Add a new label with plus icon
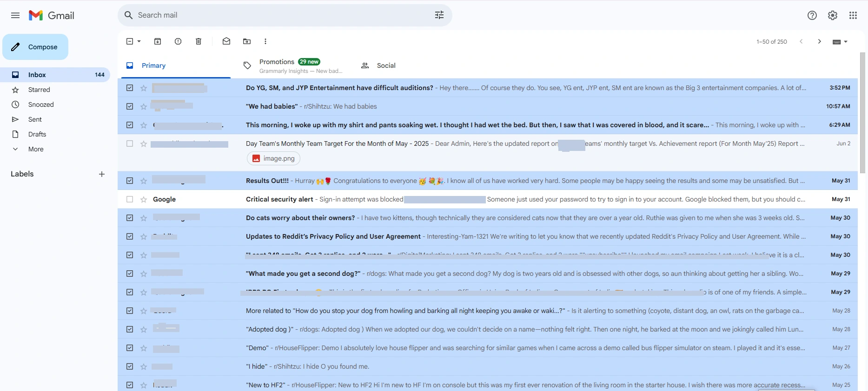Image resolution: width=868 pixels, height=391 pixels. (102, 174)
